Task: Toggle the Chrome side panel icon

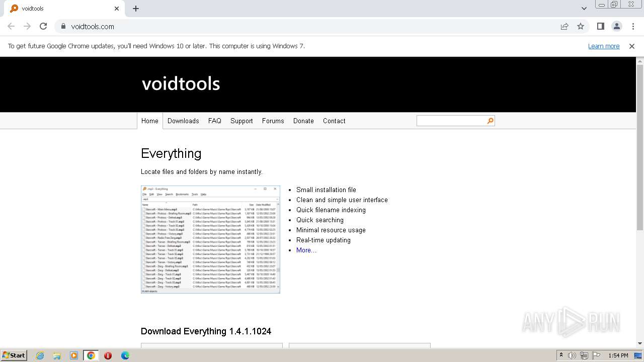Action: pos(600,26)
